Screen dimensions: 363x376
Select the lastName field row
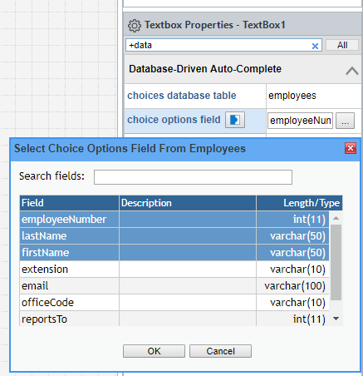point(174,236)
